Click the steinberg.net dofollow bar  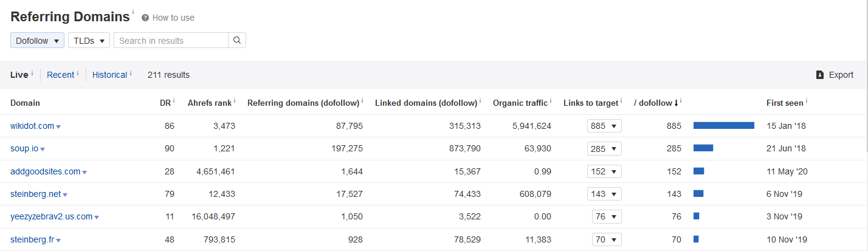tap(698, 194)
